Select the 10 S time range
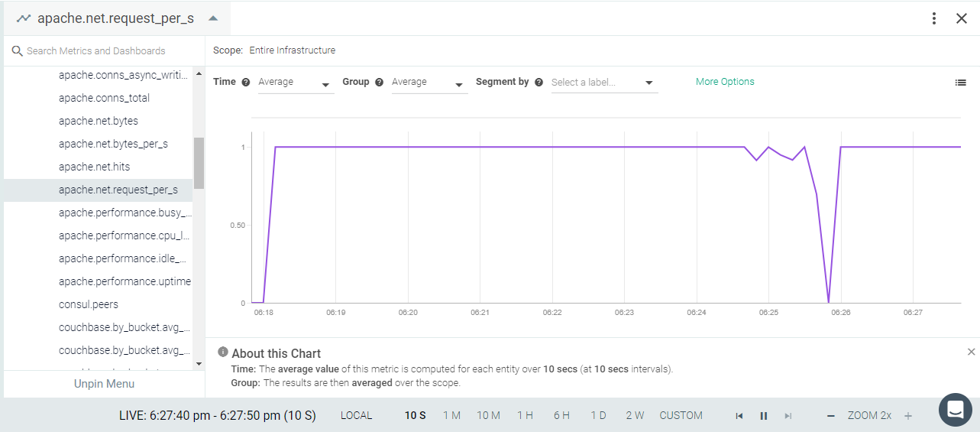The height and width of the screenshot is (432, 980). pyautogui.click(x=416, y=416)
